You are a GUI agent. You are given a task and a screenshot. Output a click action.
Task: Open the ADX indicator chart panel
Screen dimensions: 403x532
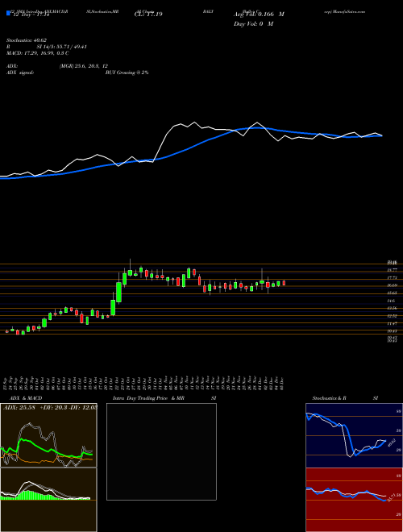coord(48,435)
